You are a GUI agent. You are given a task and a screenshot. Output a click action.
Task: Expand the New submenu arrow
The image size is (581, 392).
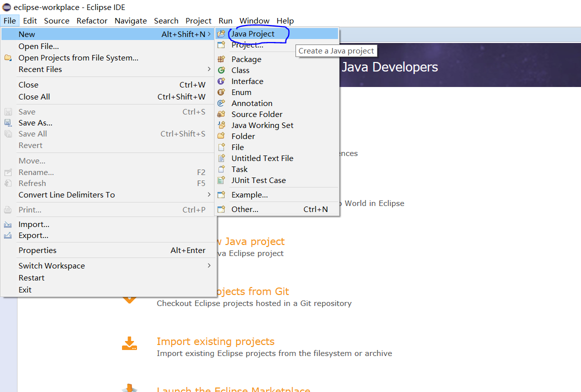click(x=209, y=34)
